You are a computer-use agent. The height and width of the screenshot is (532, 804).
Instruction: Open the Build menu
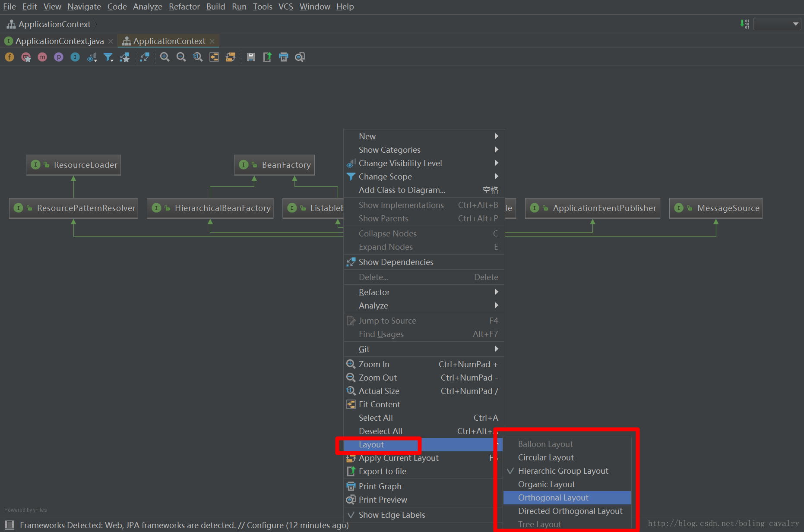(216, 6)
